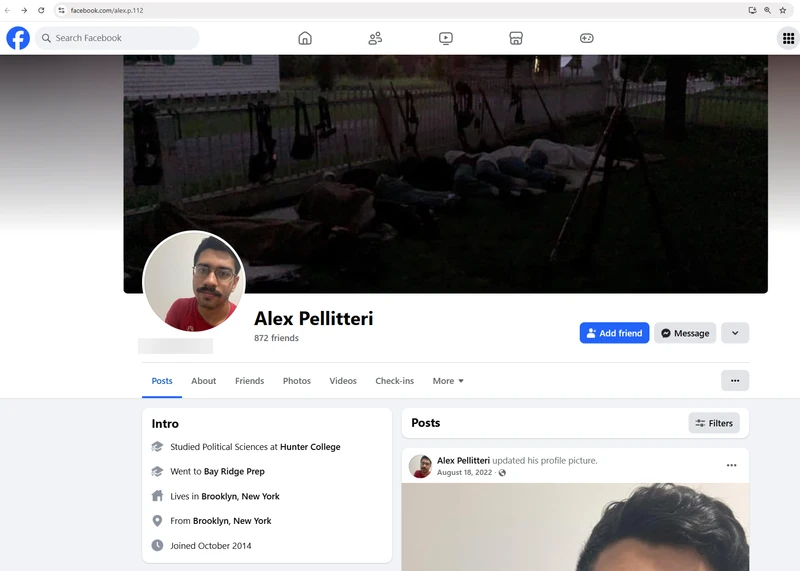
Task: Open the Gaming icon
Action: tap(587, 38)
